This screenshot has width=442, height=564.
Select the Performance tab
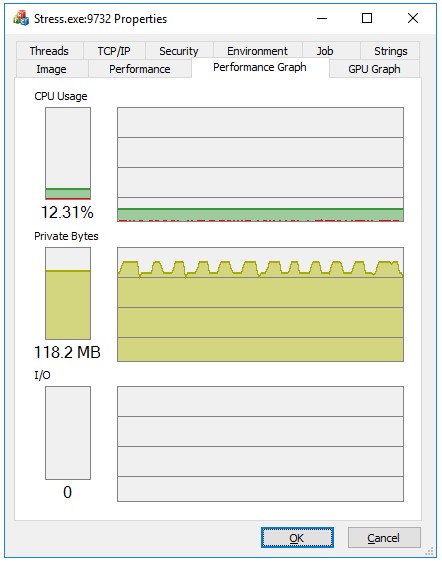point(140,69)
